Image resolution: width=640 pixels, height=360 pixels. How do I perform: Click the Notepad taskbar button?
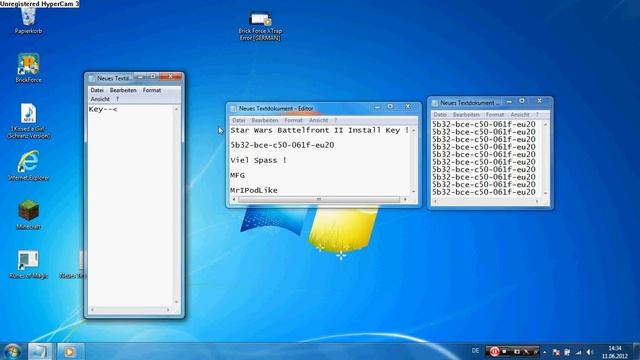click(x=40, y=351)
